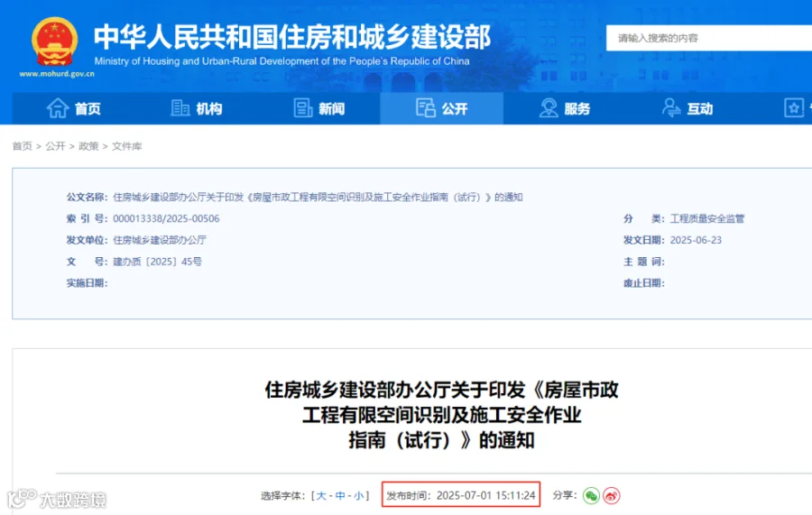Click category value 工程质量安全监管
Image resolution: width=812 pixels, height=515 pixels.
(x=707, y=218)
